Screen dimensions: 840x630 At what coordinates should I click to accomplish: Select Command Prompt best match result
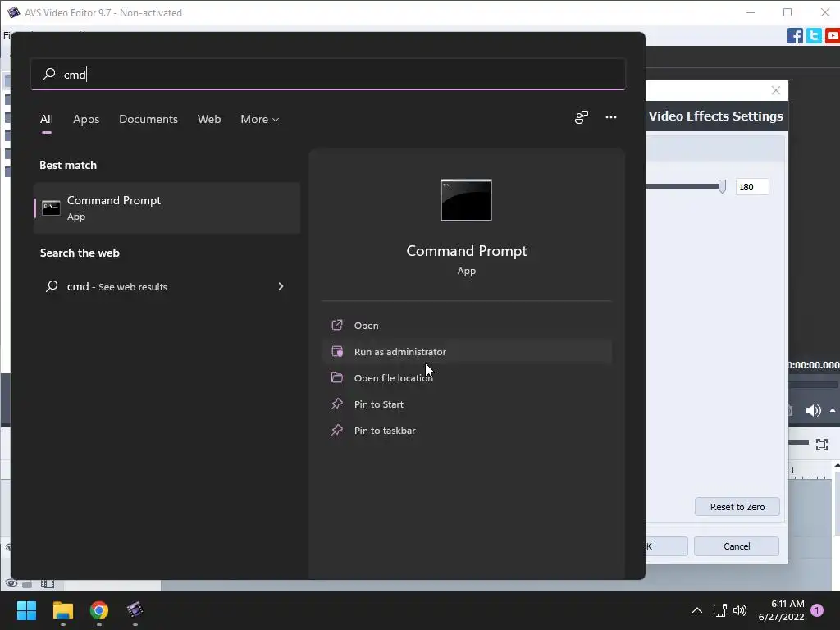[x=167, y=208]
